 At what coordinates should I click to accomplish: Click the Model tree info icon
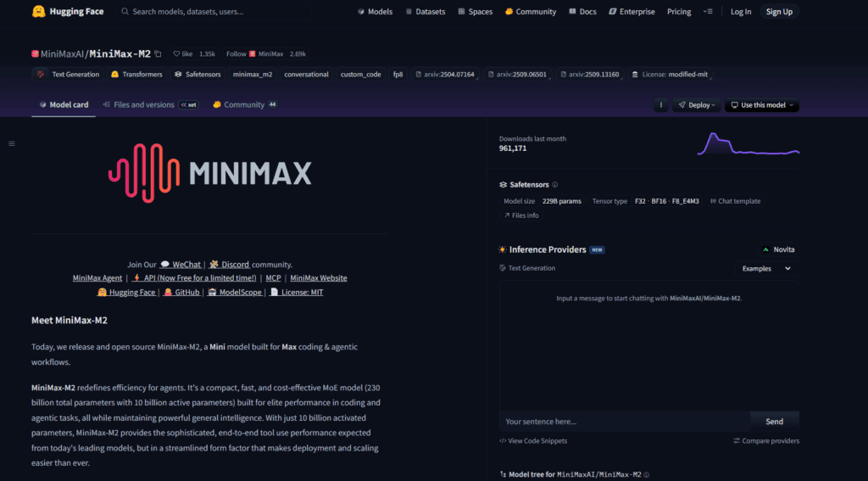point(646,475)
